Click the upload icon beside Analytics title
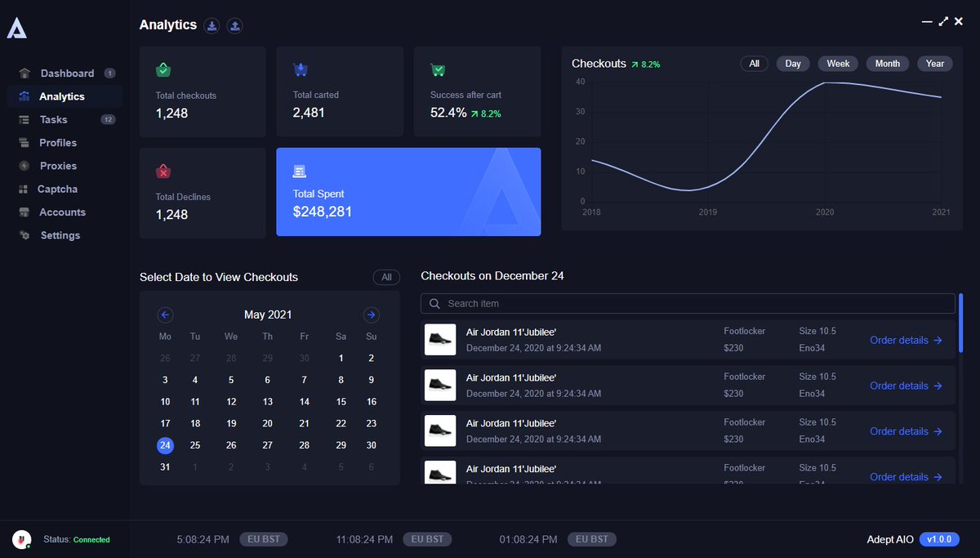Viewport: 980px width, 558px height. [234, 25]
